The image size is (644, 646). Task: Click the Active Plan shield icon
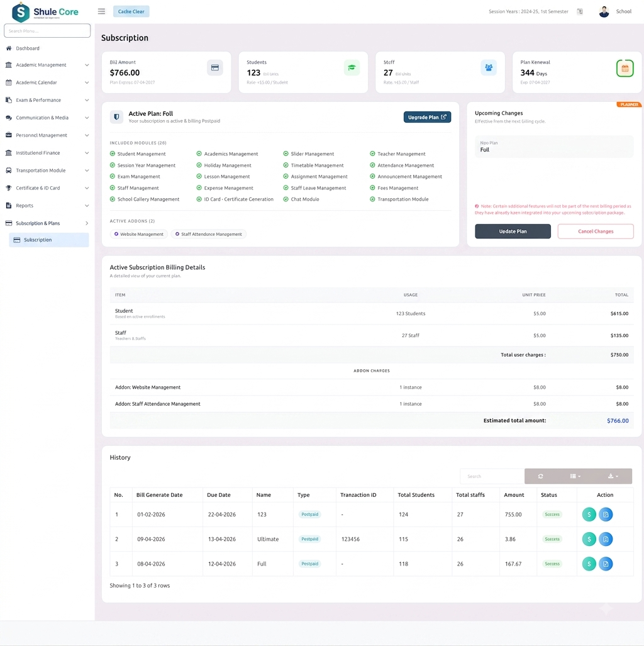point(116,117)
